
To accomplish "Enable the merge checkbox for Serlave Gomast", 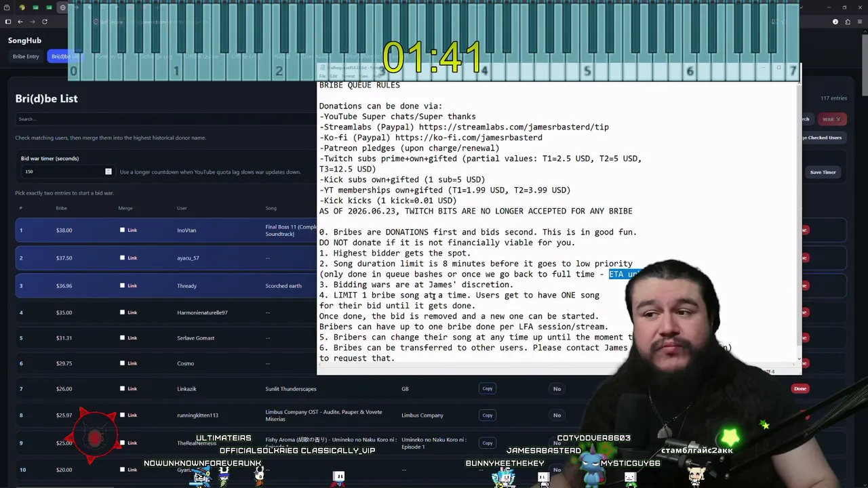I will tap(123, 338).
